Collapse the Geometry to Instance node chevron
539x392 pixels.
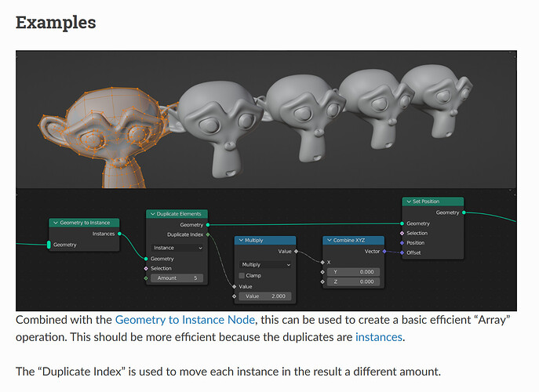(x=56, y=223)
